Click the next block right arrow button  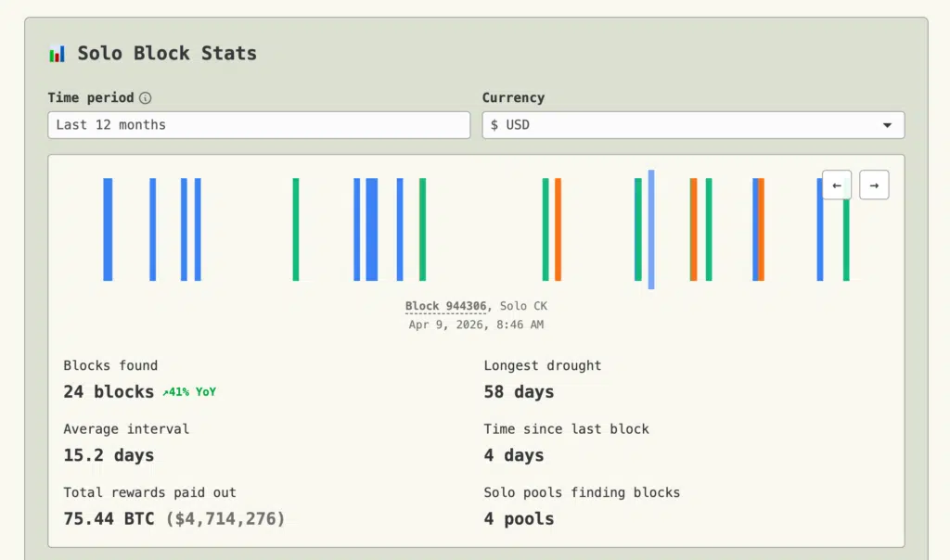874,185
